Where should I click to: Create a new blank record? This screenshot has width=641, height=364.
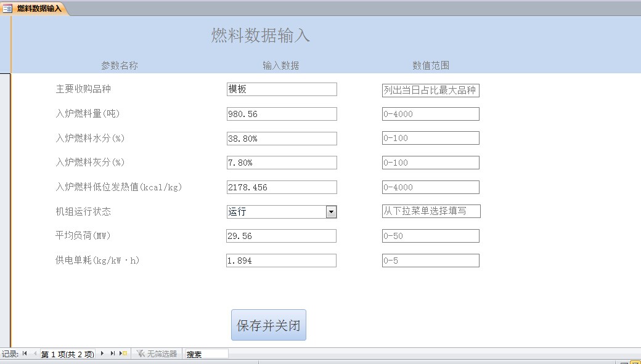(123, 354)
